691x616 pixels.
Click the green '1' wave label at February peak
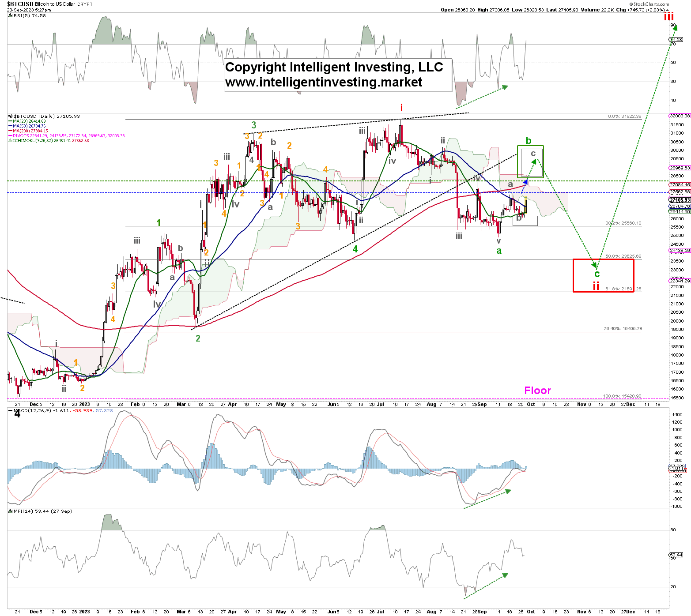[x=159, y=223]
